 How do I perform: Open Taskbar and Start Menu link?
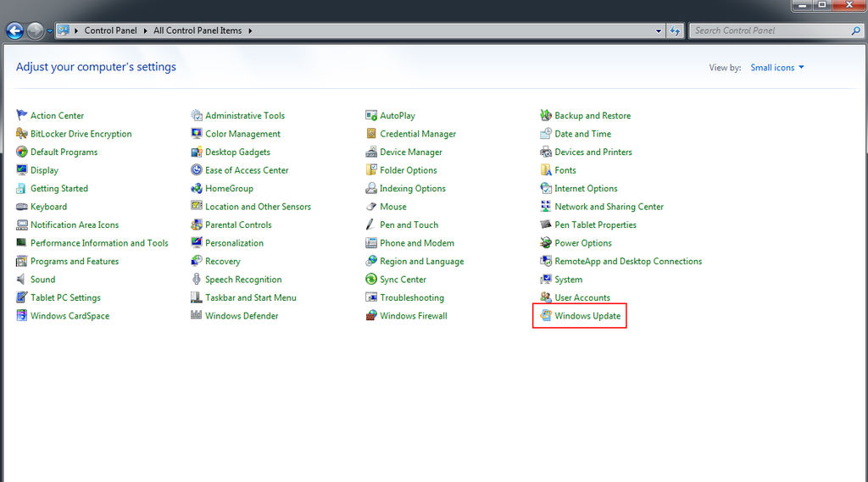click(x=251, y=297)
